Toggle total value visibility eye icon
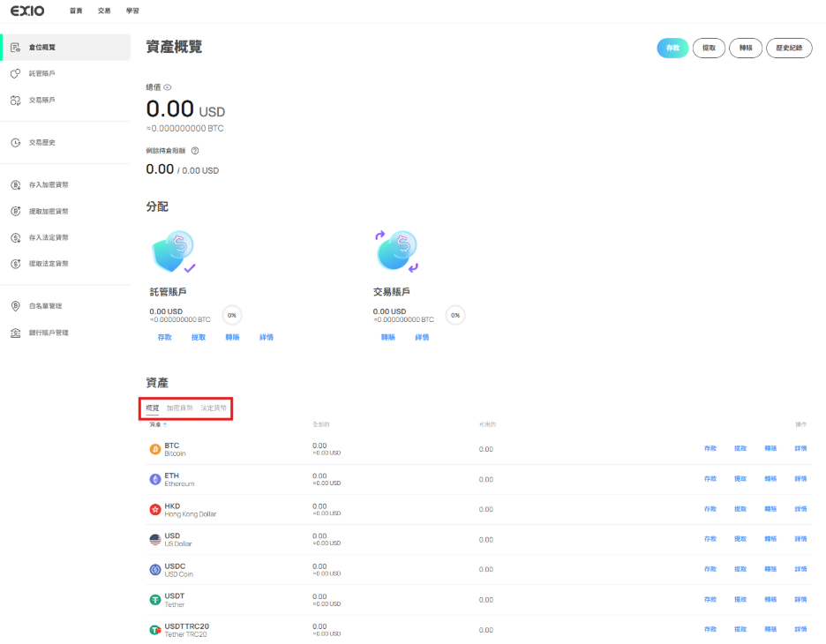The image size is (826, 644). 168,87
